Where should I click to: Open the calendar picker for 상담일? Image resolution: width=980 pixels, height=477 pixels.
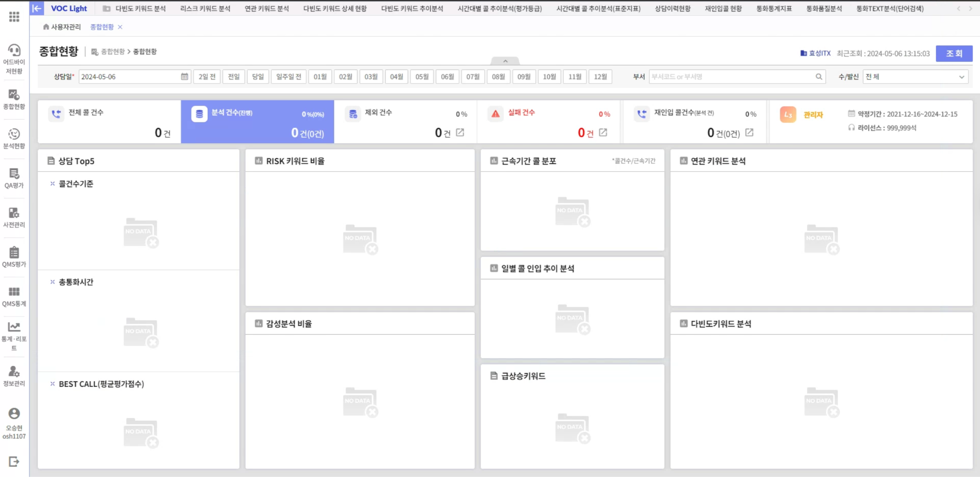pos(184,77)
